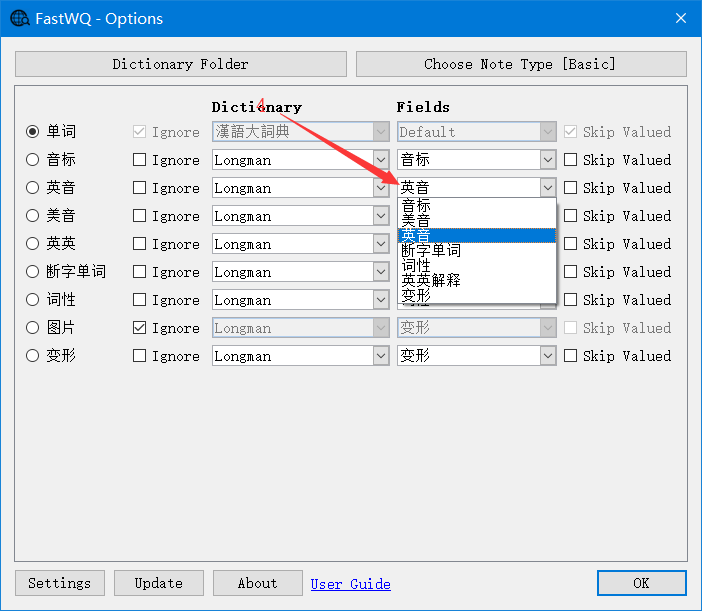702x611 pixels.
Task: Choose 英英解释 in the open fields list
Action: pos(431,281)
